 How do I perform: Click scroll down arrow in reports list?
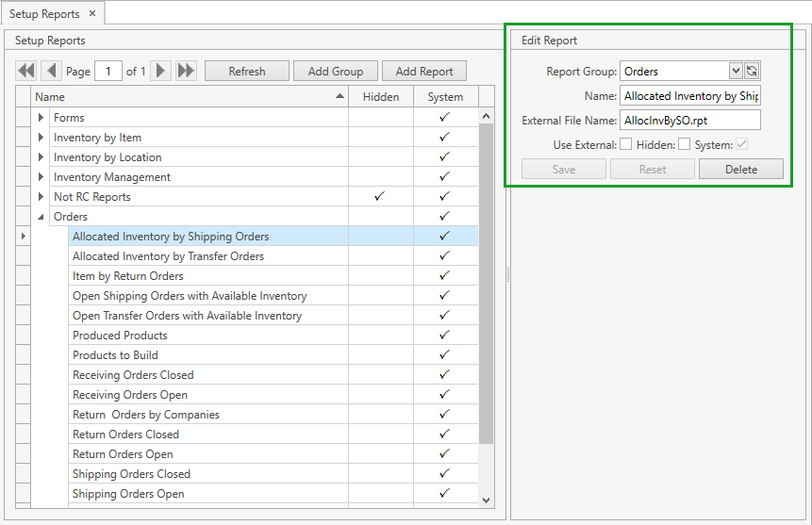(x=487, y=500)
